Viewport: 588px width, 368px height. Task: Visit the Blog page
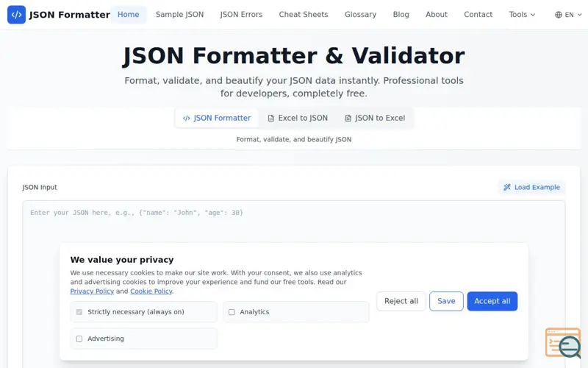401,15
